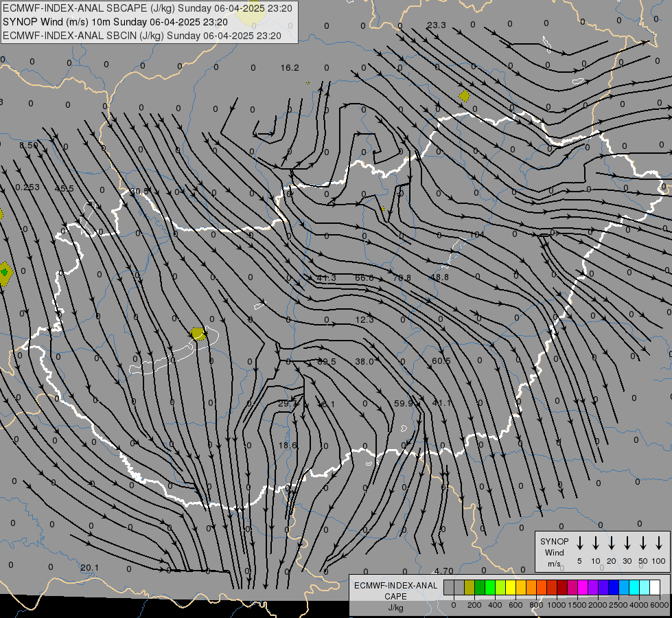Click the 41.3 grid value
This screenshot has width=672, height=618.
pos(327,278)
